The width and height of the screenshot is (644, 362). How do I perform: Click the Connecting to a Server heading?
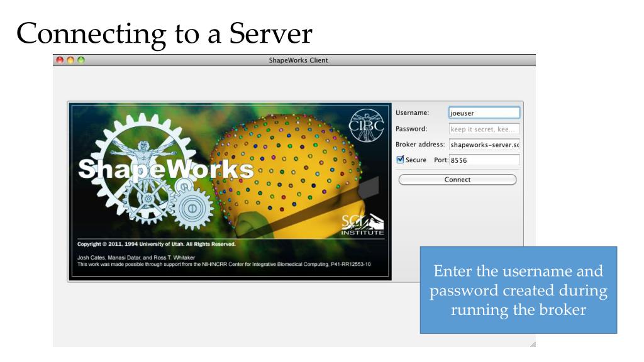(164, 33)
